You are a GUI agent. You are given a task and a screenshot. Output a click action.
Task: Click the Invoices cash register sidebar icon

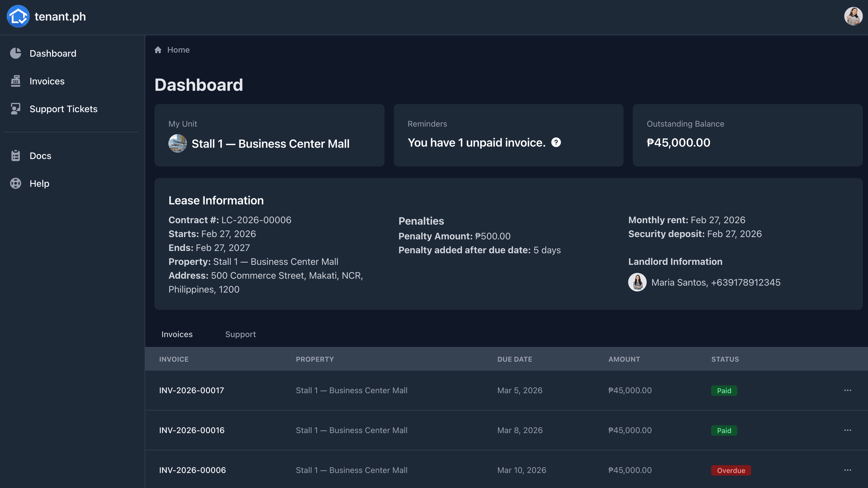[16, 81]
